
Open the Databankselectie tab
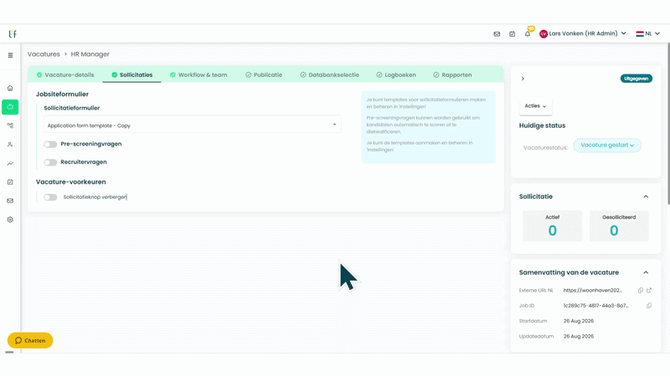coord(329,75)
